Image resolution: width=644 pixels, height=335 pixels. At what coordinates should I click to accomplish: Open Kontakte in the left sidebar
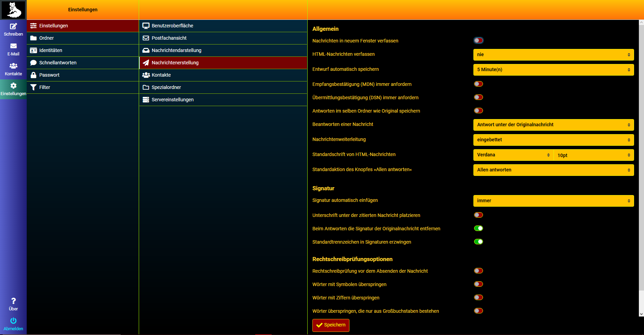click(x=13, y=69)
